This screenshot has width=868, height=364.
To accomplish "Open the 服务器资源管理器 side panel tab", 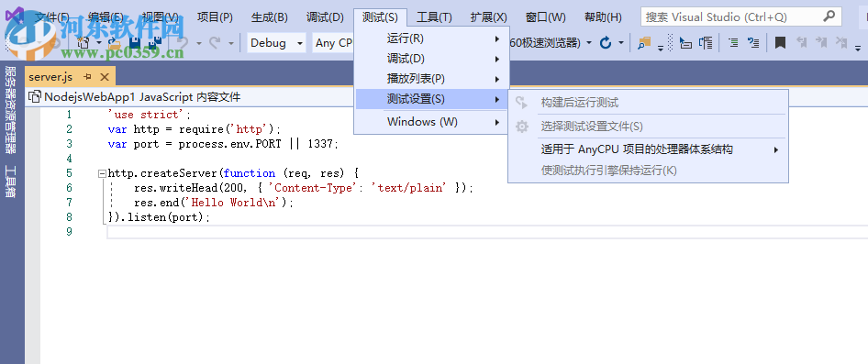I will (10, 110).
